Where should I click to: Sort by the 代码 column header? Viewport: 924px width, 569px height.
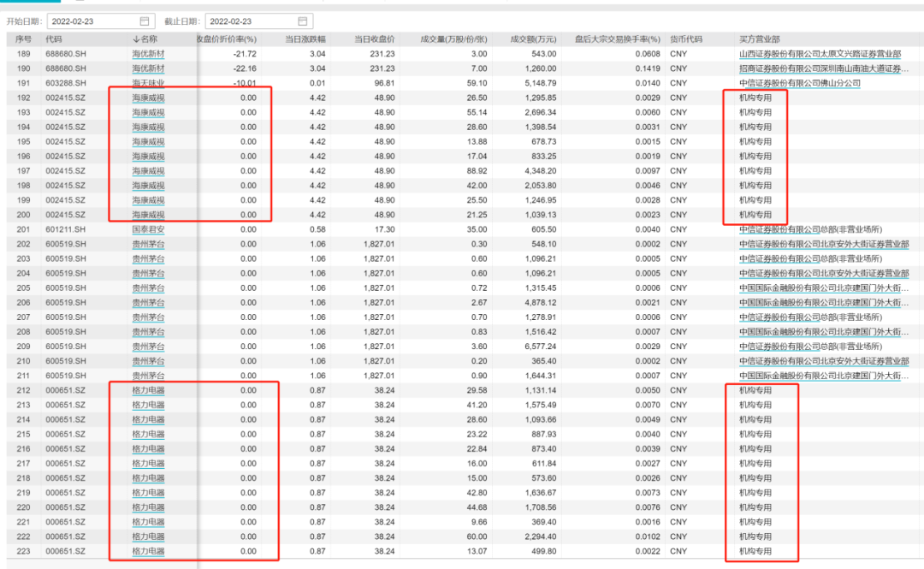54,39
